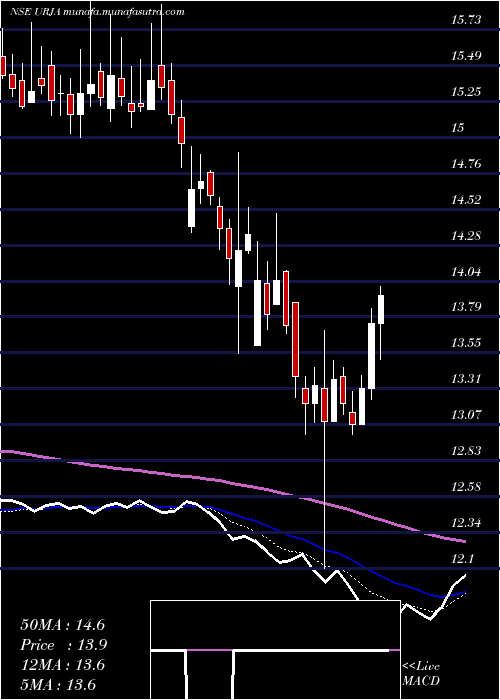Click the 12MA : 13.6 legend entry
Image resolution: width=500 pixels, height=700 pixels.
(62, 665)
